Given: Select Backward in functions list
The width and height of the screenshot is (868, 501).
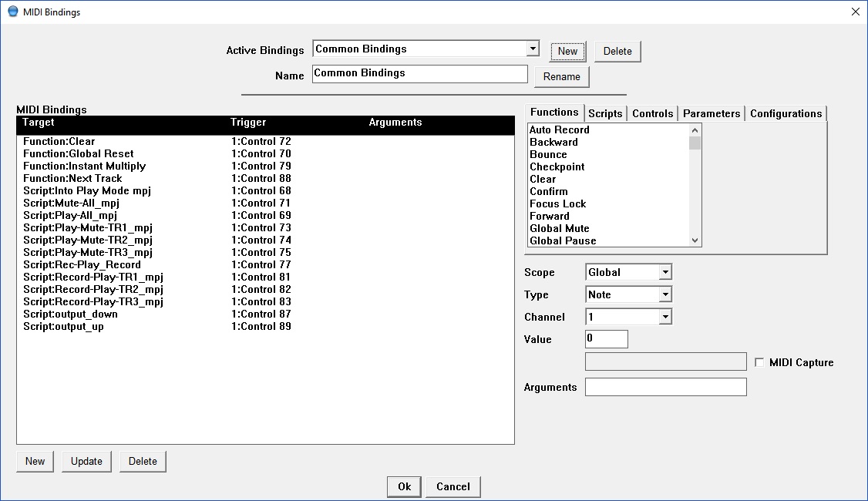Looking at the screenshot, I should [608, 143].
